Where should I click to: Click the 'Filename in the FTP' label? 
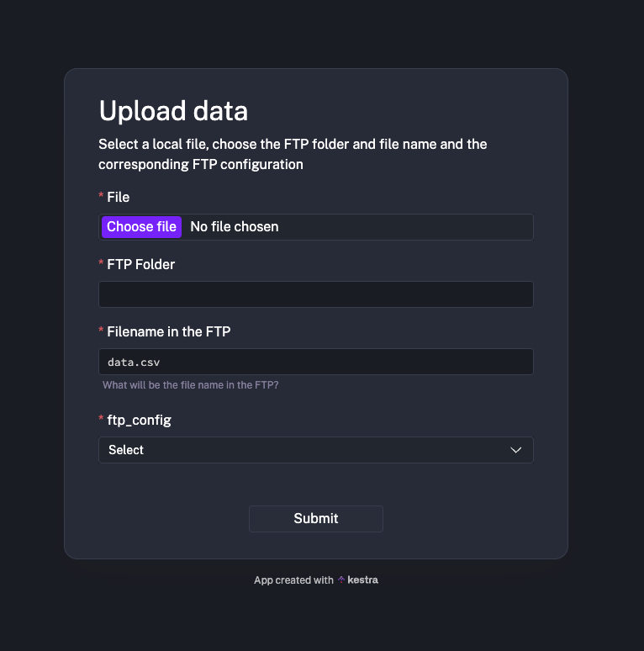(x=169, y=331)
